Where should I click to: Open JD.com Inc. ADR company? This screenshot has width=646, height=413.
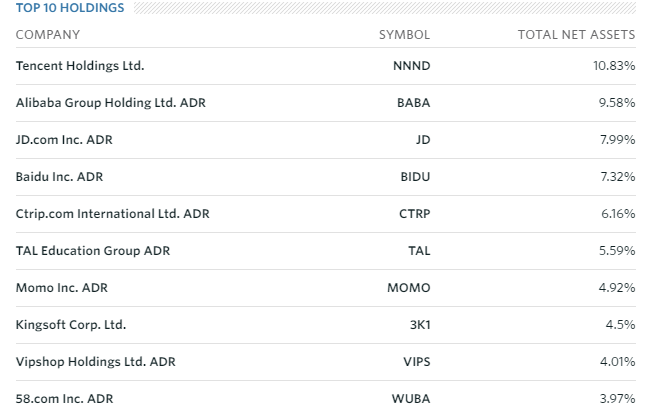[x=64, y=140]
